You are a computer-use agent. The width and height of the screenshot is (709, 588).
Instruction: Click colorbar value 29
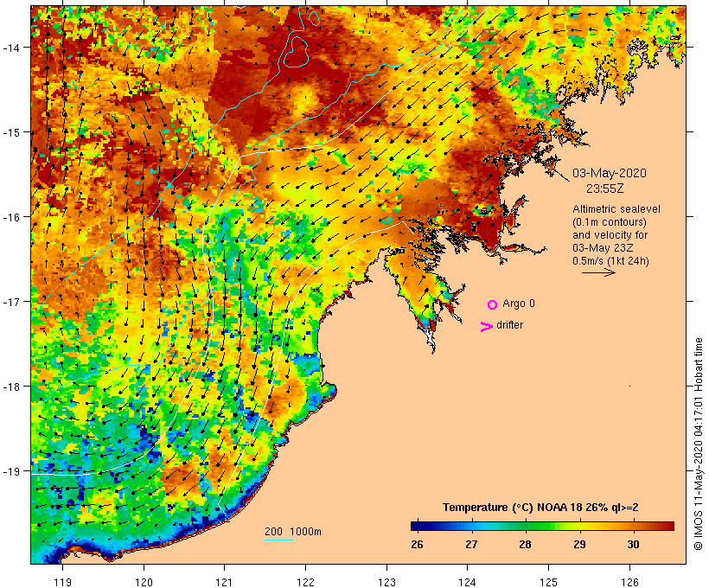[579, 544]
